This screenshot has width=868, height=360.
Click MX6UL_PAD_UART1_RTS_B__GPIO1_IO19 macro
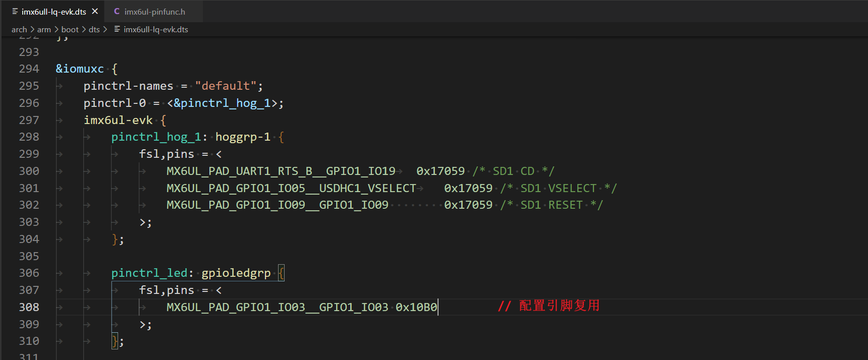click(x=281, y=171)
